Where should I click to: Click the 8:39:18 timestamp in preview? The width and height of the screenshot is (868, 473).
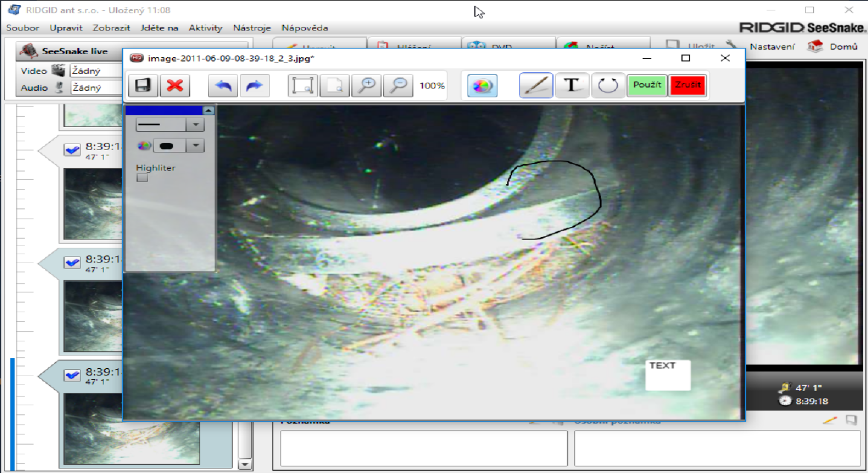point(811,401)
